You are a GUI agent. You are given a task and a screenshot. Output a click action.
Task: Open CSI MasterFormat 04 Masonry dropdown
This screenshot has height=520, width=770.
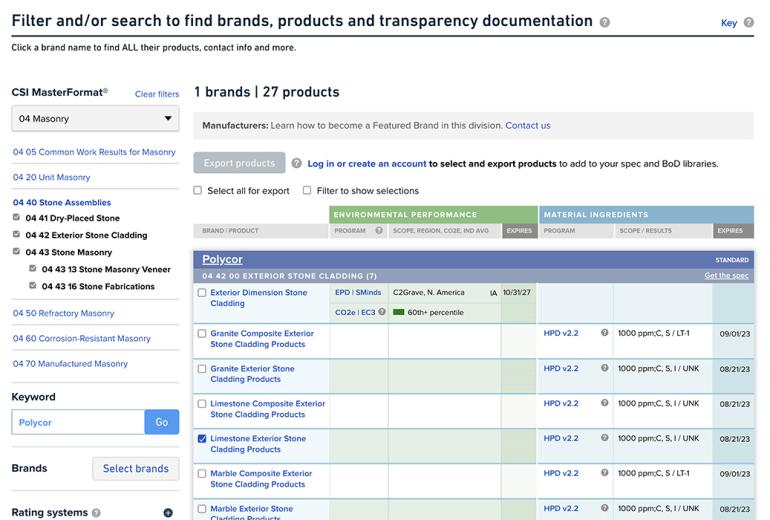tap(95, 118)
